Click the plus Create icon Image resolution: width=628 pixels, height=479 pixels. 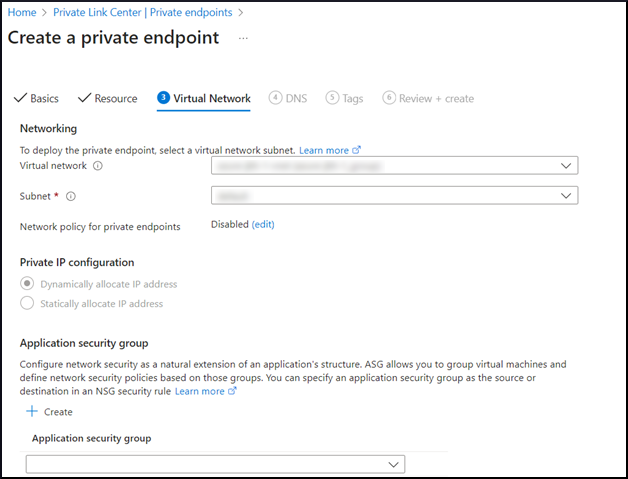(31, 412)
